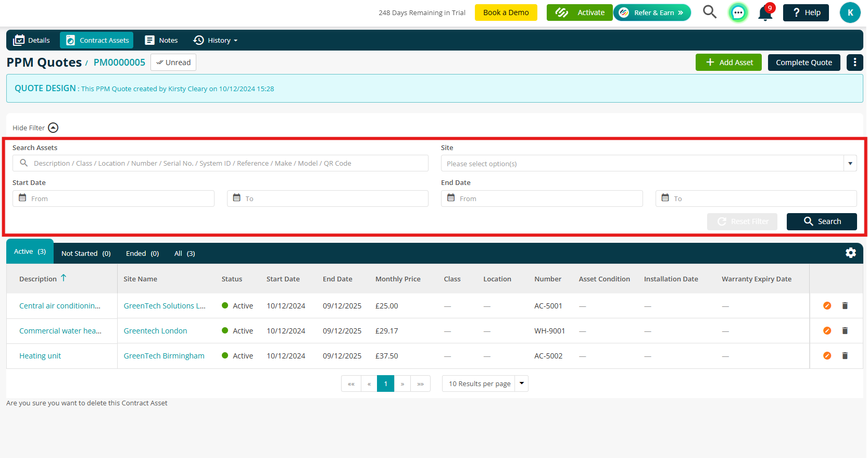Open the live chat bubble icon

[738, 13]
